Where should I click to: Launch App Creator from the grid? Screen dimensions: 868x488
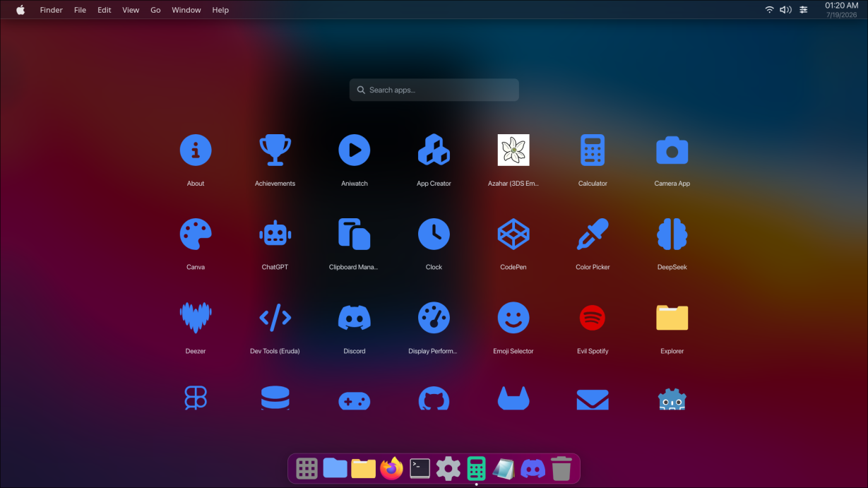click(x=434, y=150)
